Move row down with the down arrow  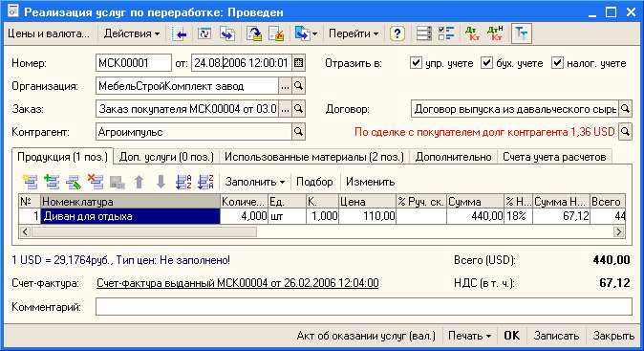tap(161, 182)
